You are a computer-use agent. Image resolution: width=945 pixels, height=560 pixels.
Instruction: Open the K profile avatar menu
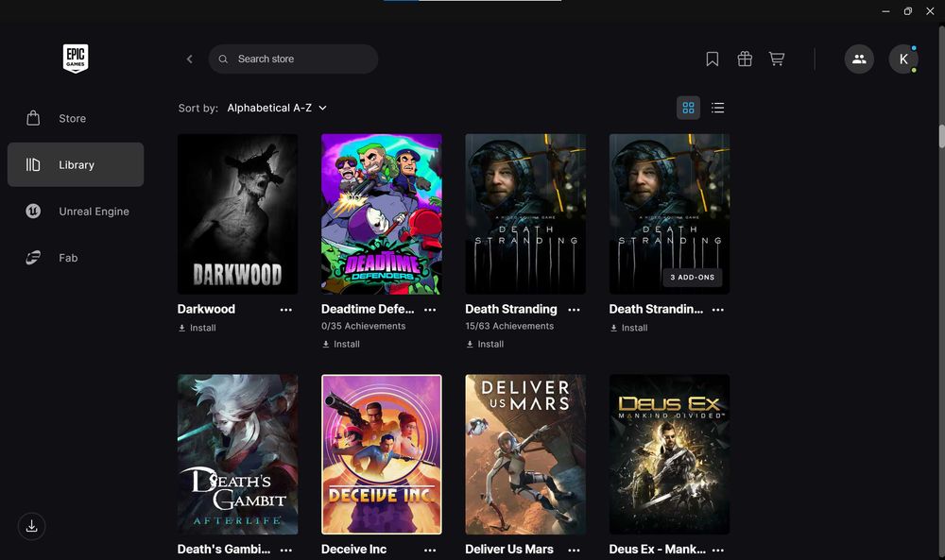[903, 59]
